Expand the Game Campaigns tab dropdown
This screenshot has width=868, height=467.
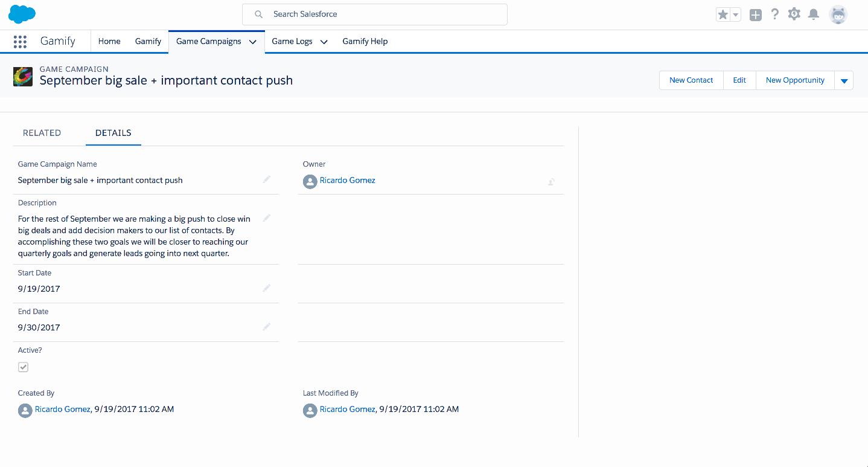pyautogui.click(x=252, y=42)
